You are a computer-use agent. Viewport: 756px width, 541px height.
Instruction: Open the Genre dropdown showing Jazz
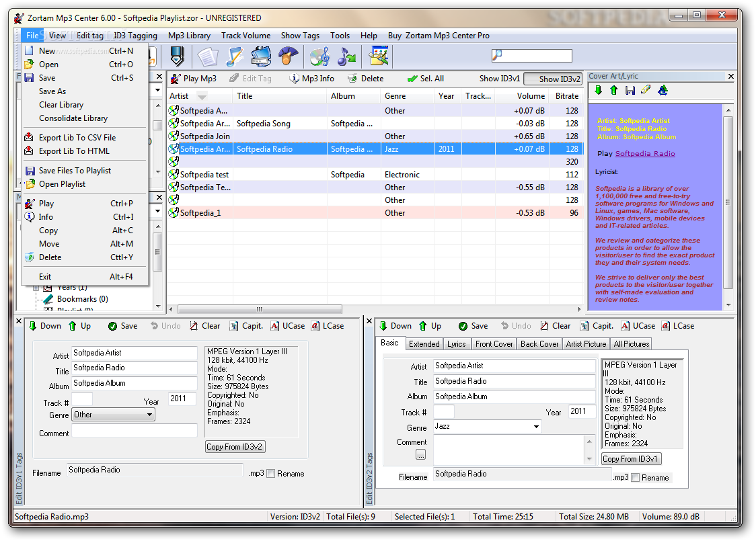tap(488, 426)
